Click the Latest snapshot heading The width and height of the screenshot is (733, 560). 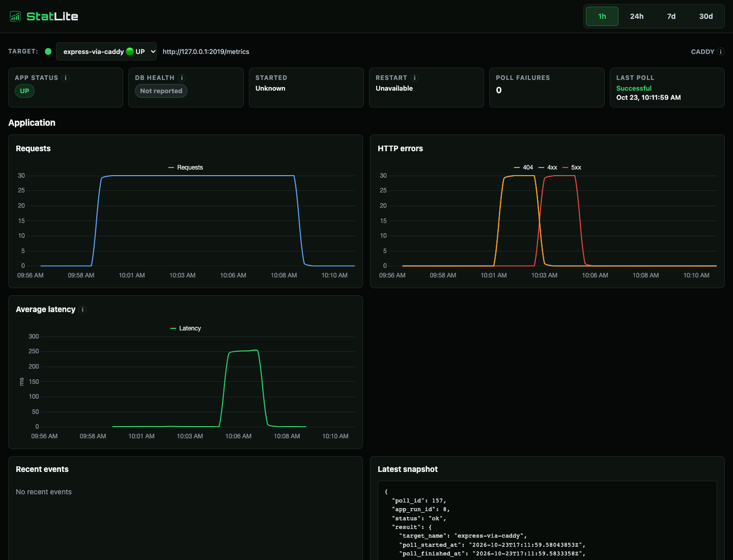(408, 469)
